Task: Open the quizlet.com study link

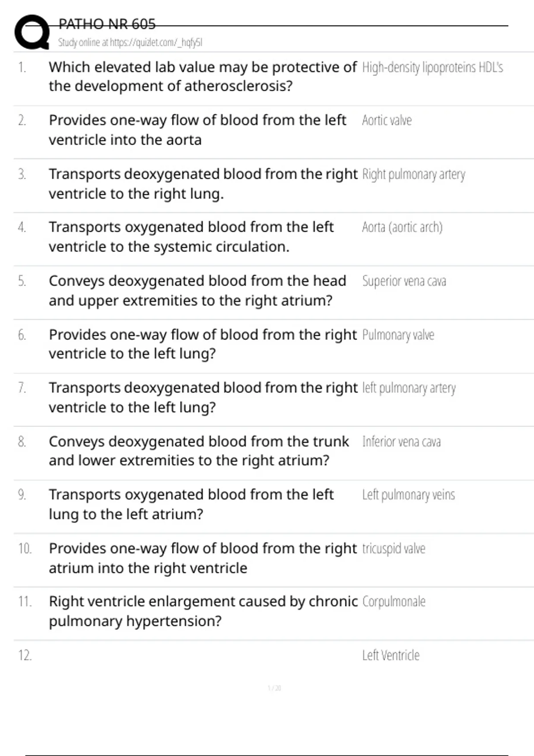Action: coord(130,43)
